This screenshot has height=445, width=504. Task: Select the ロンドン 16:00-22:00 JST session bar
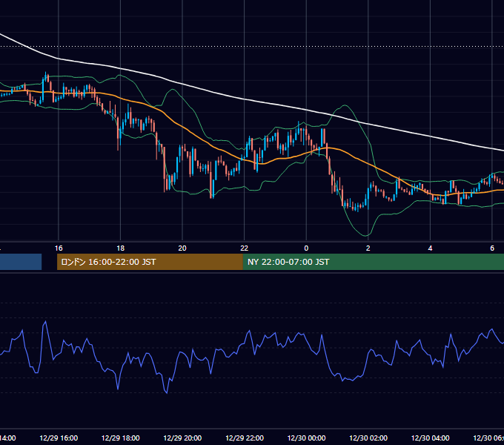(x=150, y=262)
